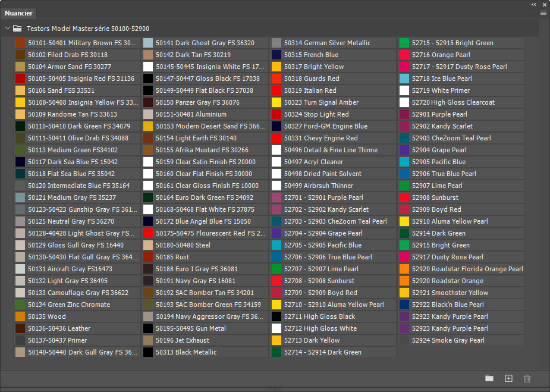Close the panel with the X button
The width and height of the screenshot is (550, 392).
pos(543,4)
